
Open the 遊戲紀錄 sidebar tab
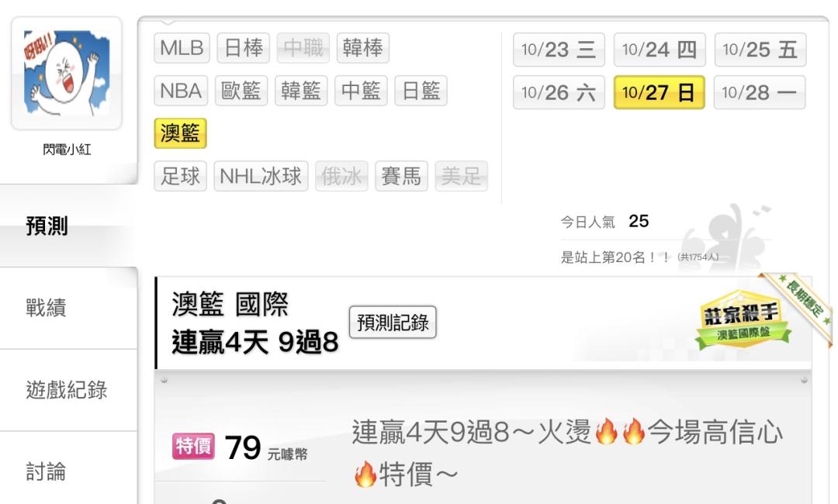(68, 390)
